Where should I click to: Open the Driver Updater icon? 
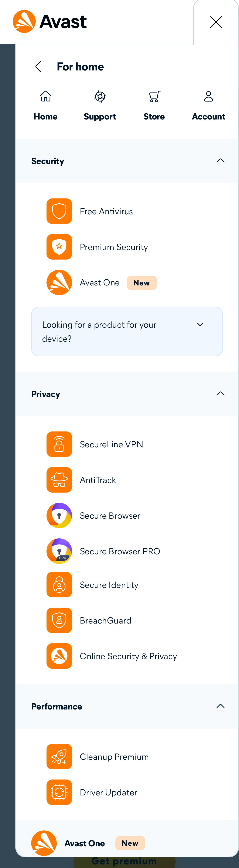(x=59, y=792)
